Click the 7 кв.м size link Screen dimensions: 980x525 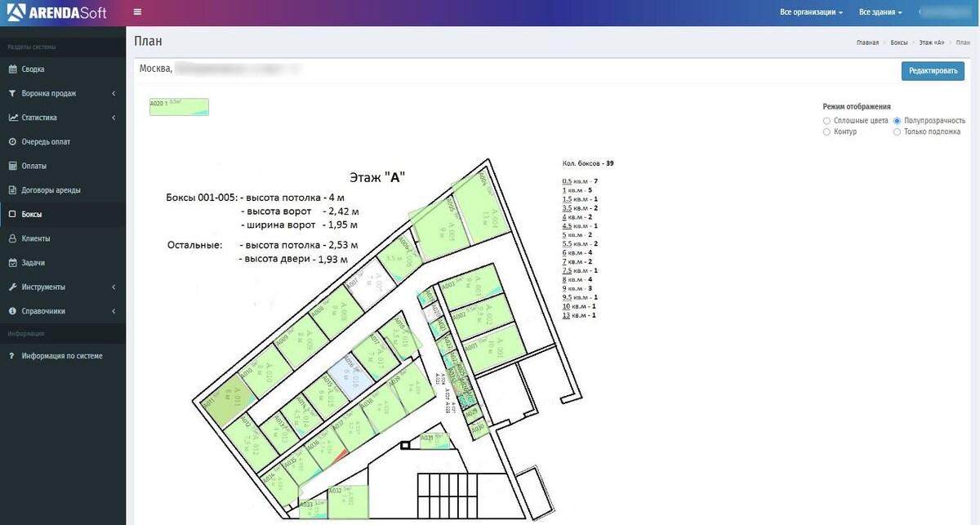(574, 261)
